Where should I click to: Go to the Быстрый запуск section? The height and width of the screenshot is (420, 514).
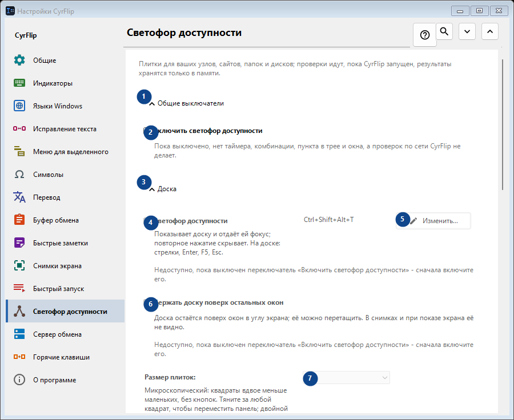[x=65, y=289]
